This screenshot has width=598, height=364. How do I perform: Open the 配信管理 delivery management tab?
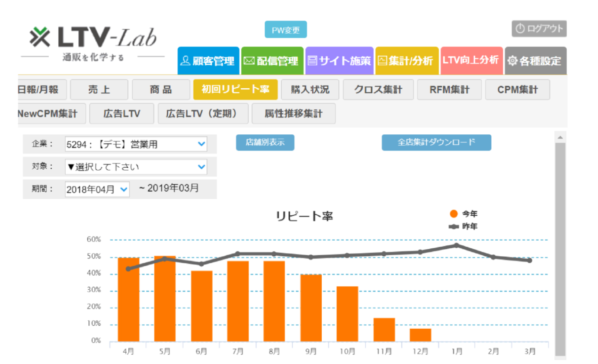[272, 61]
